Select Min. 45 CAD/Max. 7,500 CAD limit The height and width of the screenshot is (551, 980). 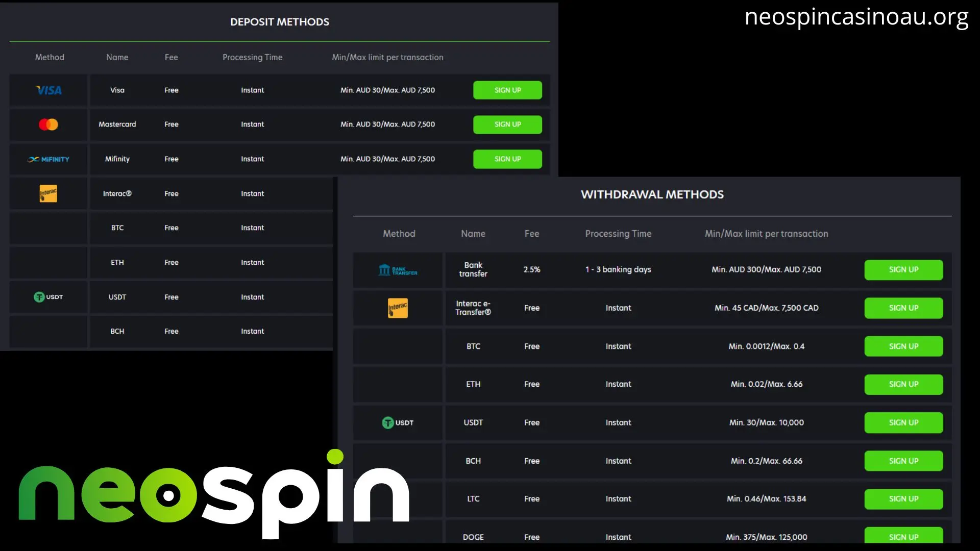coord(766,308)
